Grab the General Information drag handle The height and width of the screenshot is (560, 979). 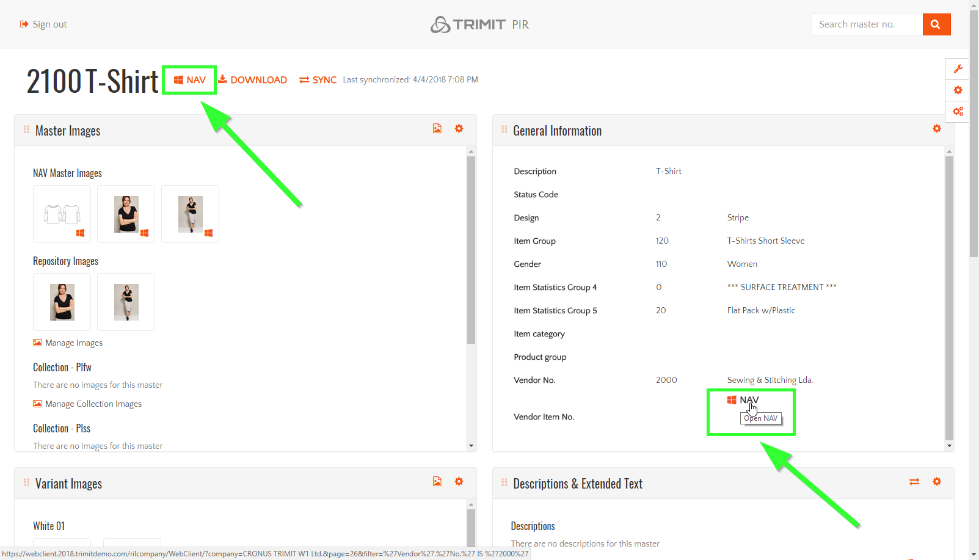click(504, 129)
